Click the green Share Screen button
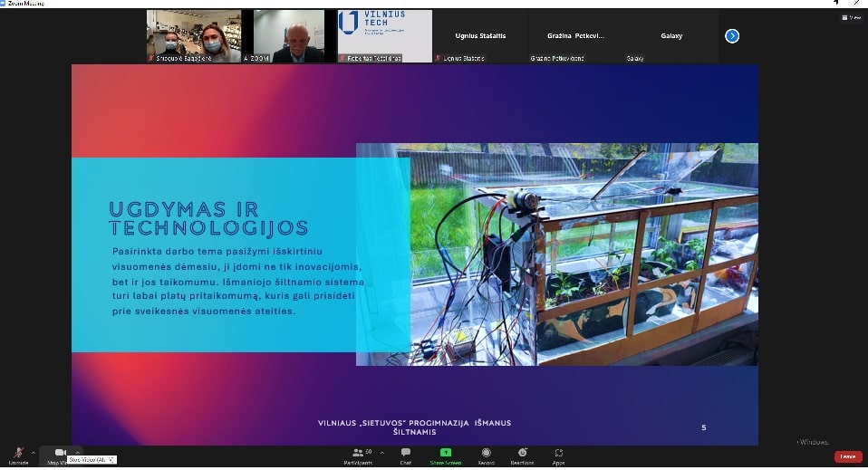 pyautogui.click(x=446, y=456)
